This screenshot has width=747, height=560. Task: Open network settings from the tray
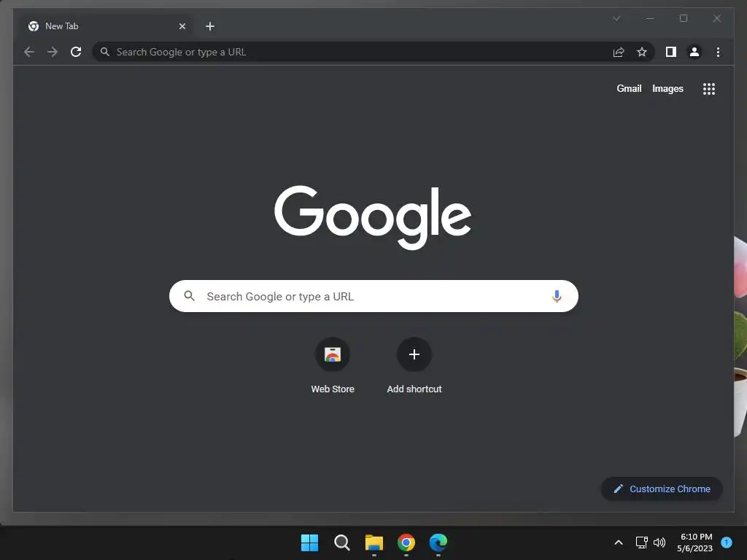click(641, 542)
